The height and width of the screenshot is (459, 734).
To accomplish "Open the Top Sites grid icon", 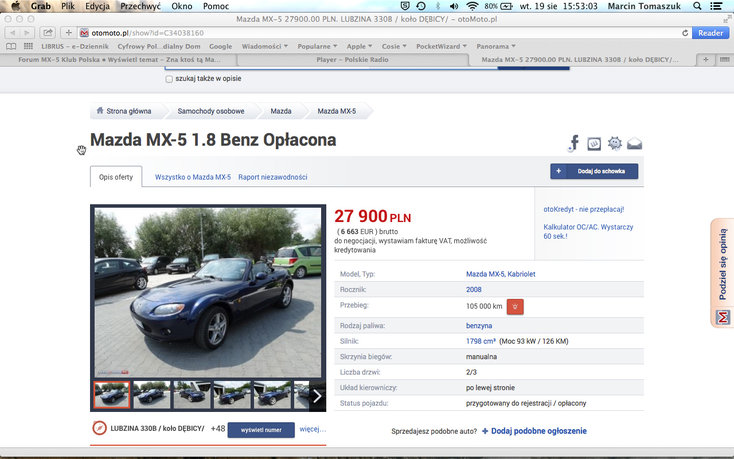I will coord(28,46).
